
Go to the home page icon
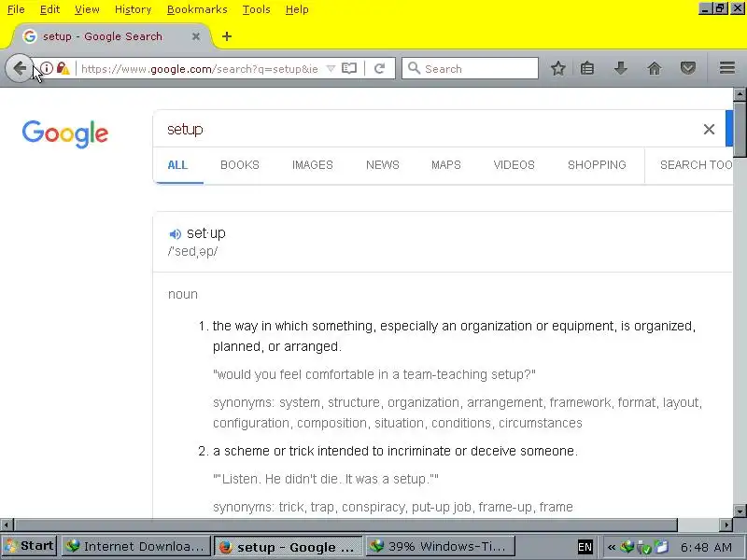655,68
